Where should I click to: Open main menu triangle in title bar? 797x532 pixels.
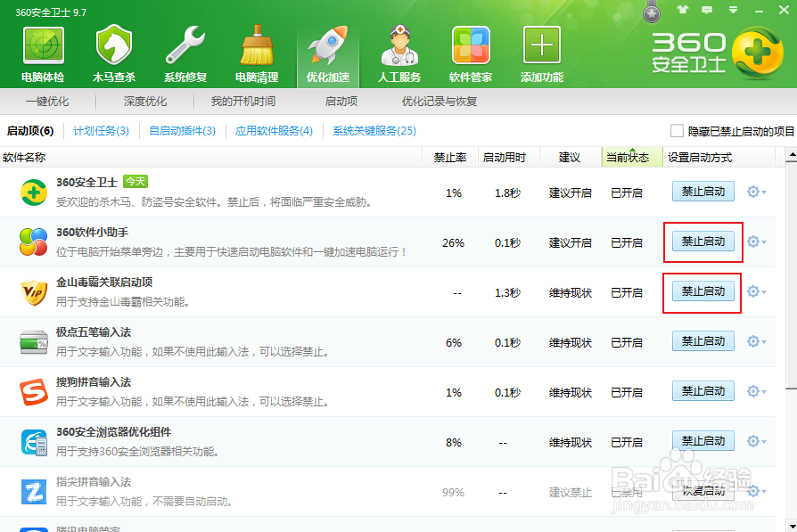click(x=733, y=10)
